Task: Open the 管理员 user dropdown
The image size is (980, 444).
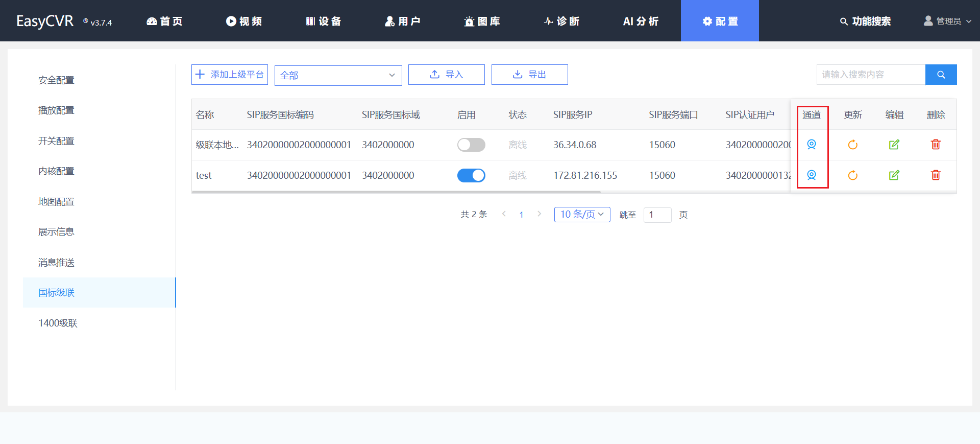Action: [948, 21]
